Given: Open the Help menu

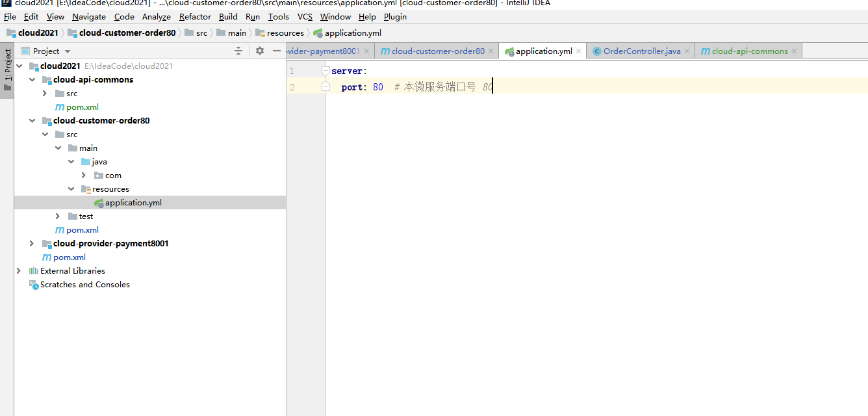Looking at the screenshot, I should 367,17.
